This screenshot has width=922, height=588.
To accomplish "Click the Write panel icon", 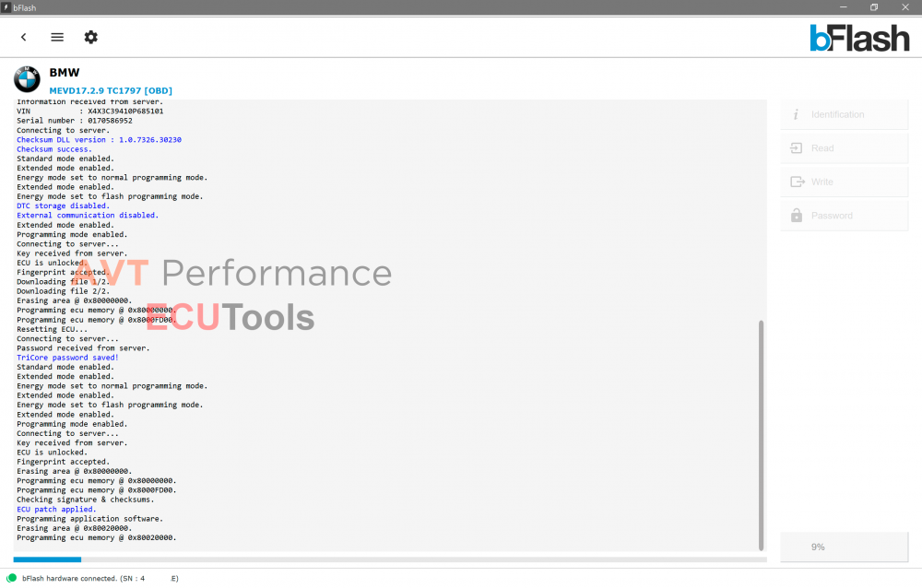I will (796, 181).
